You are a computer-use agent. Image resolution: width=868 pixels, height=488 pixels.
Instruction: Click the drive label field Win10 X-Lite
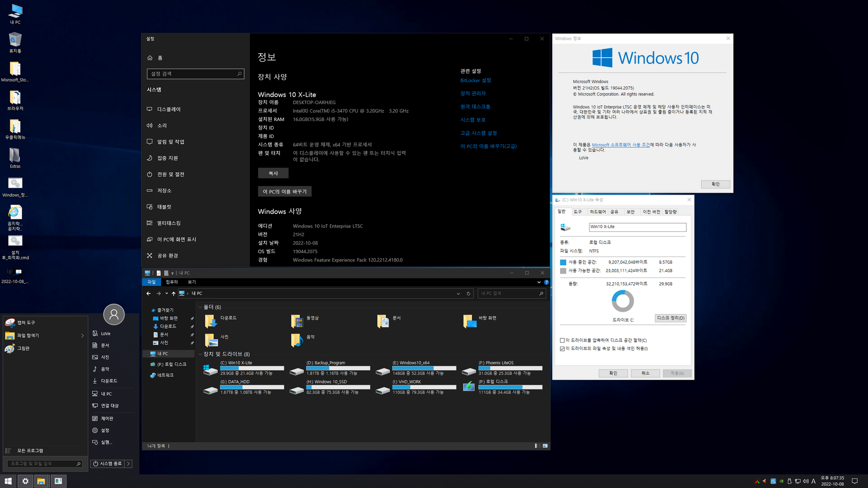[637, 227]
